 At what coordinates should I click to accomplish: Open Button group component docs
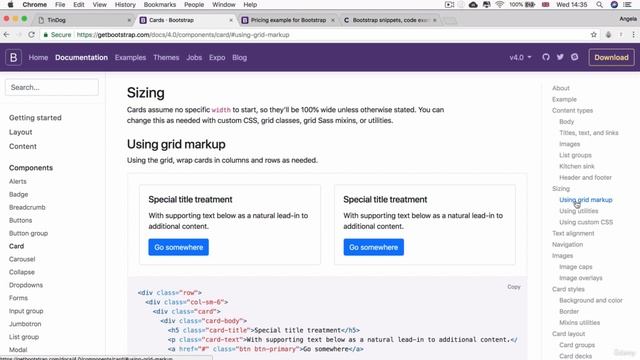point(28,233)
